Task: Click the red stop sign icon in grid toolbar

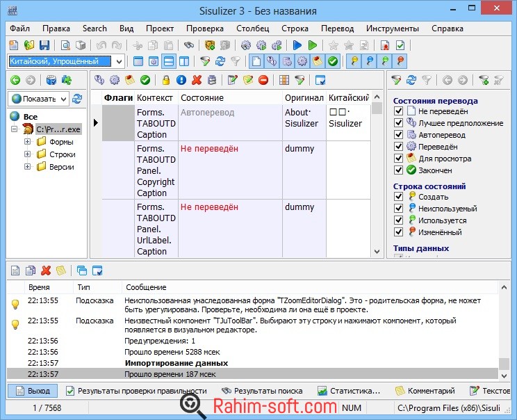Action: 263,80
